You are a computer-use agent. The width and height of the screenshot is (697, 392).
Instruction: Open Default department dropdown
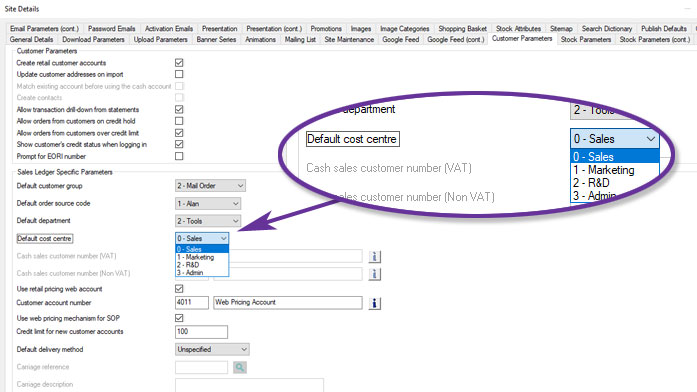[x=208, y=221]
